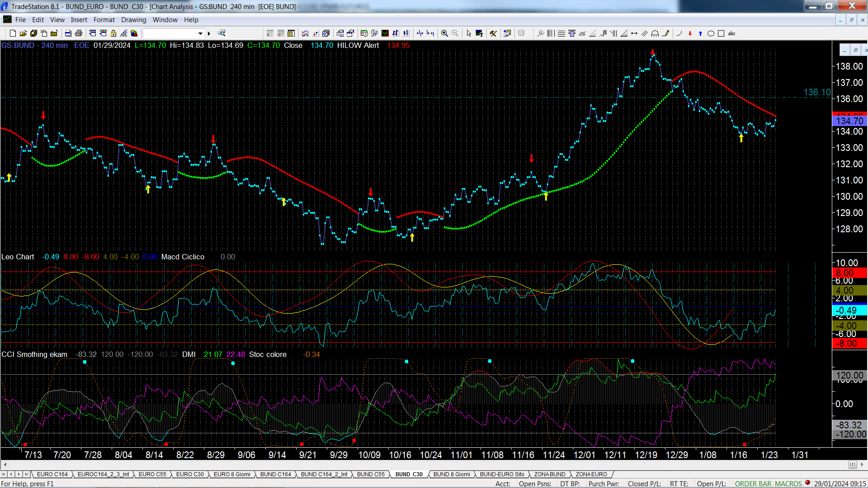Click the padlock lock icon
Viewport: 868px width, 488px height.
pos(113,33)
